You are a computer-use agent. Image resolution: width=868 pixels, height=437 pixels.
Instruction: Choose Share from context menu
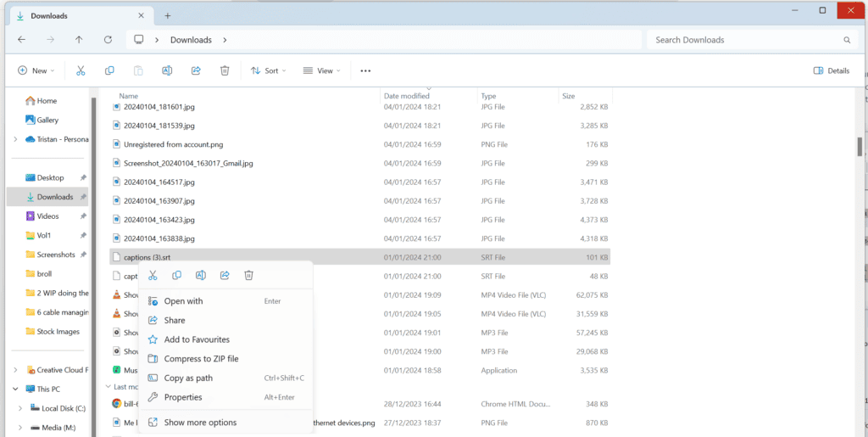[x=225, y=320]
